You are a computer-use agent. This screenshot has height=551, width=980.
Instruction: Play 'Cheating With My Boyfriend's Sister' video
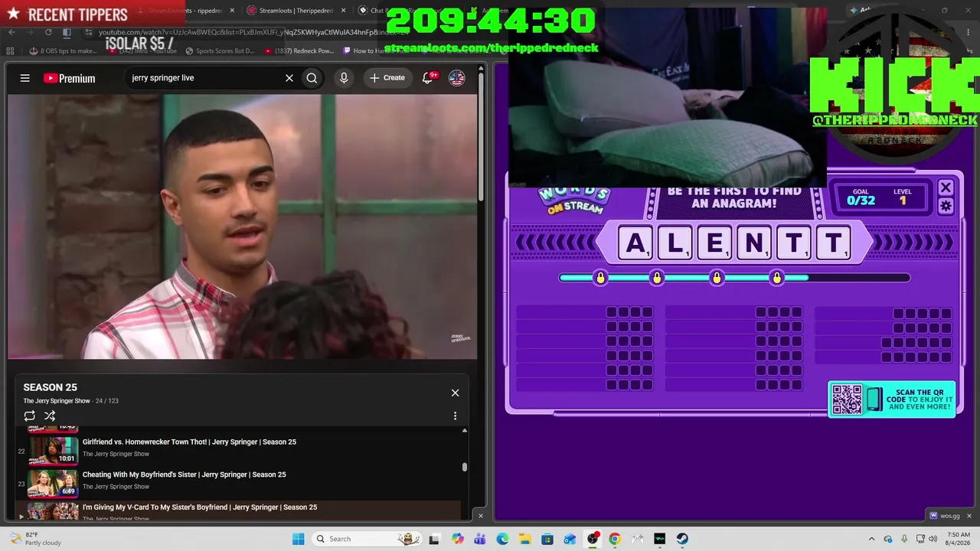click(x=185, y=474)
